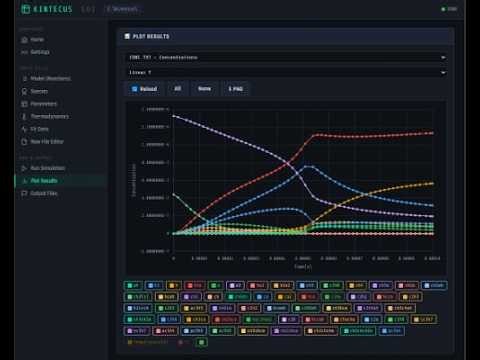Viewport: 480px width, 360px height.
Task: Click the Kintecus logo icon at top left
Action: tap(26, 9)
